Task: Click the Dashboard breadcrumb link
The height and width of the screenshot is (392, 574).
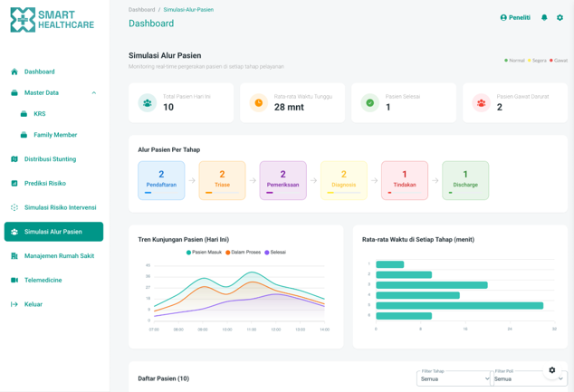Action: point(141,10)
